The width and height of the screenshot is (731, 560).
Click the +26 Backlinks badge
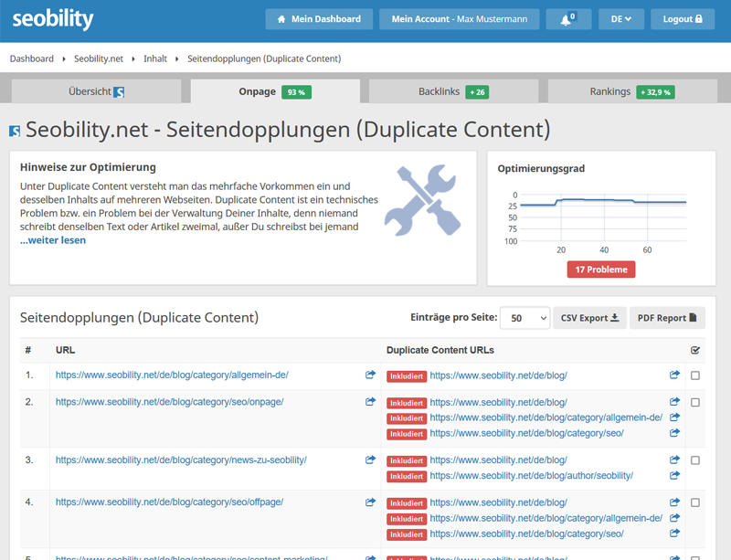tap(477, 92)
